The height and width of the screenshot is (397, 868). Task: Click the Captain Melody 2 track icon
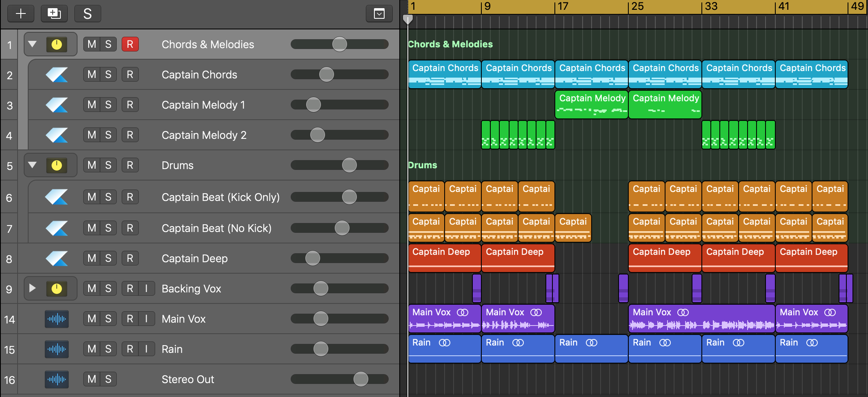pyautogui.click(x=57, y=135)
